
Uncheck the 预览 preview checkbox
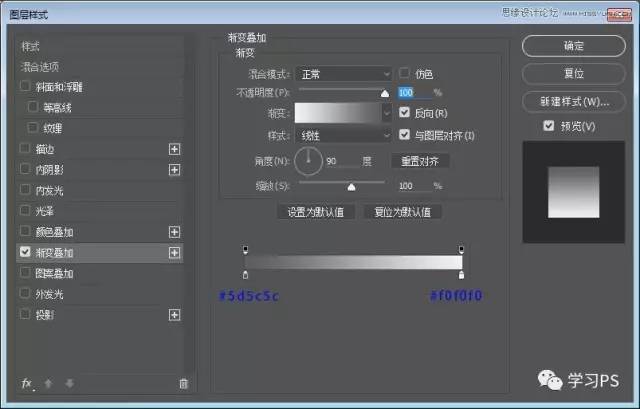point(548,126)
